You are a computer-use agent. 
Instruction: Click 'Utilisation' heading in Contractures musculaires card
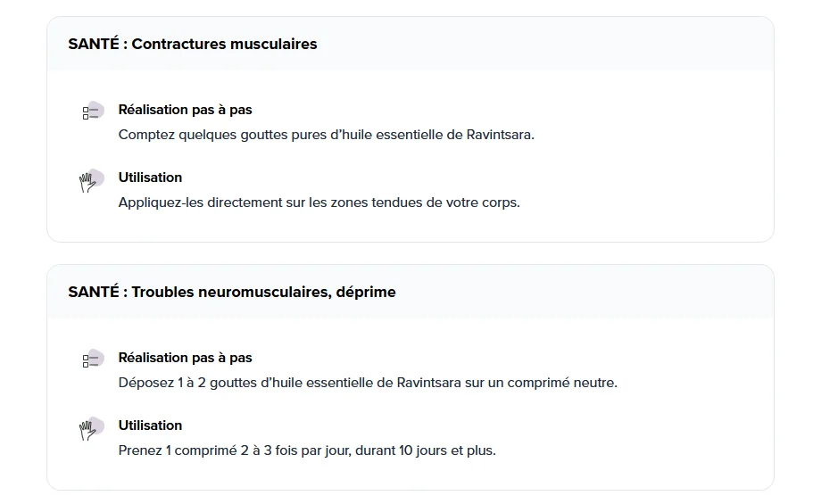click(150, 178)
